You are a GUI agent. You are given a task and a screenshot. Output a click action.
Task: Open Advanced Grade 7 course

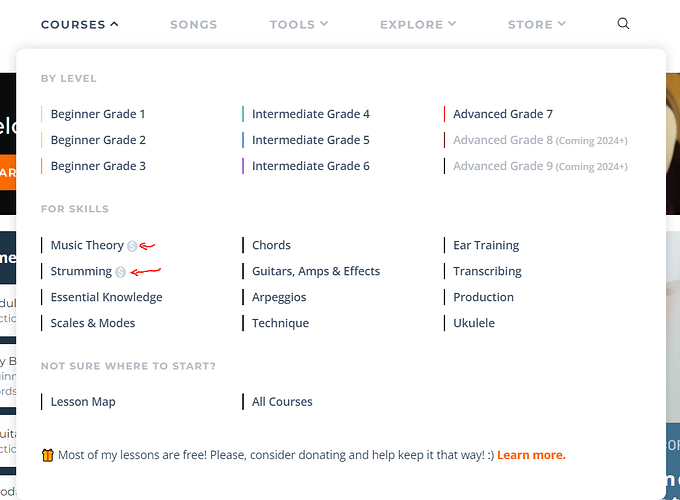pyautogui.click(x=502, y=114)
